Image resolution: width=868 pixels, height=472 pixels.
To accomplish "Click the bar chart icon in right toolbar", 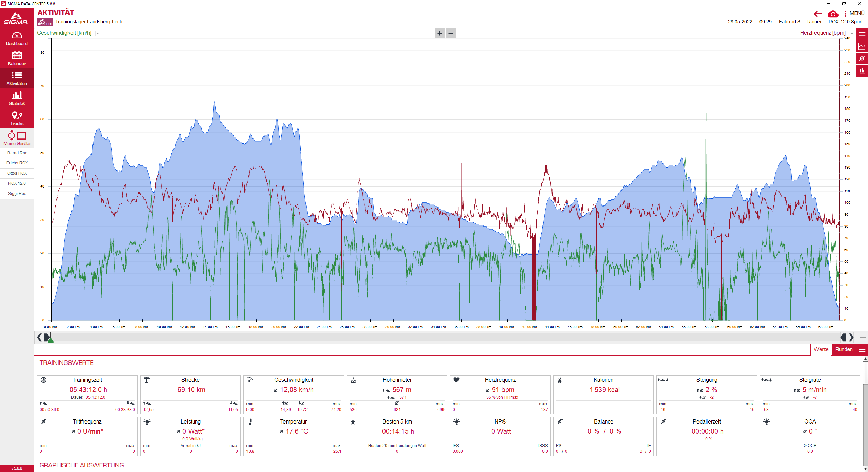I will click(862, 71).
